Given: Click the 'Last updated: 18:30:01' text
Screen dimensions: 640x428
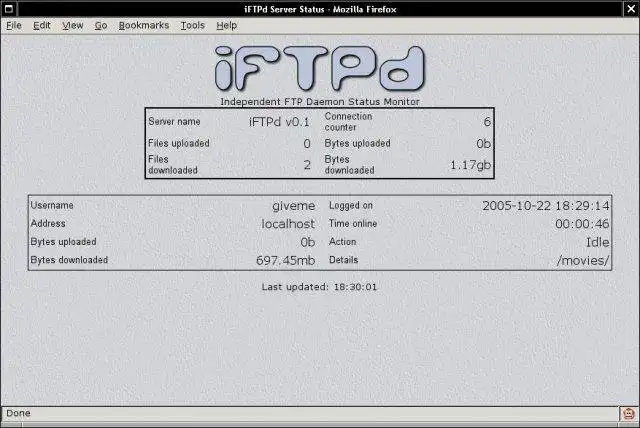Looking at the screenshot, I should coord(319,287).
